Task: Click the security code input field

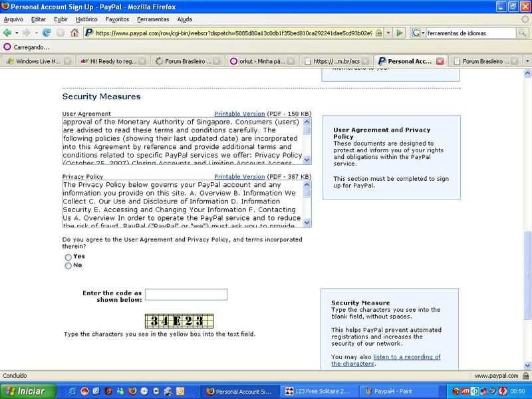Action: [186, 295]
